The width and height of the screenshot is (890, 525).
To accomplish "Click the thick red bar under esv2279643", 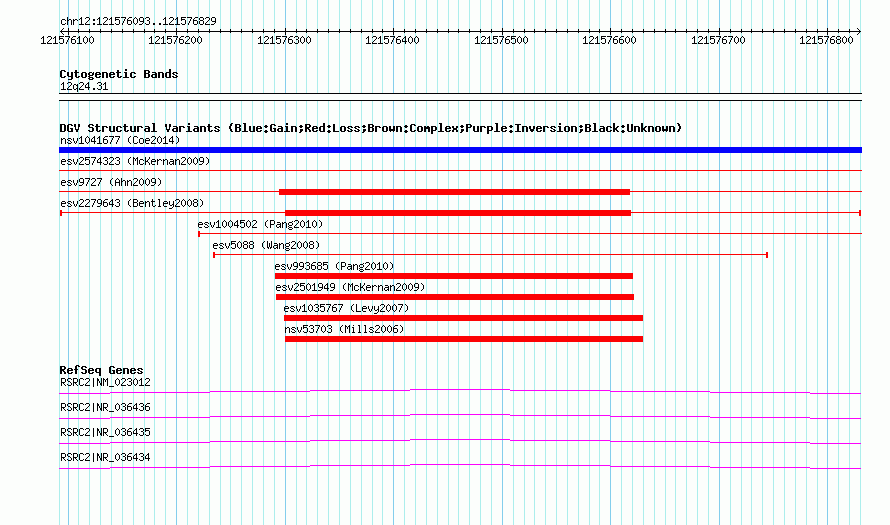I will (457, 213).
